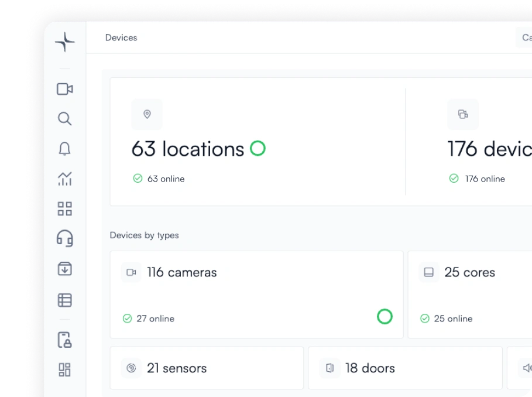Open the video camera sidebar section
532x397 pixels.
pos(64,89)
